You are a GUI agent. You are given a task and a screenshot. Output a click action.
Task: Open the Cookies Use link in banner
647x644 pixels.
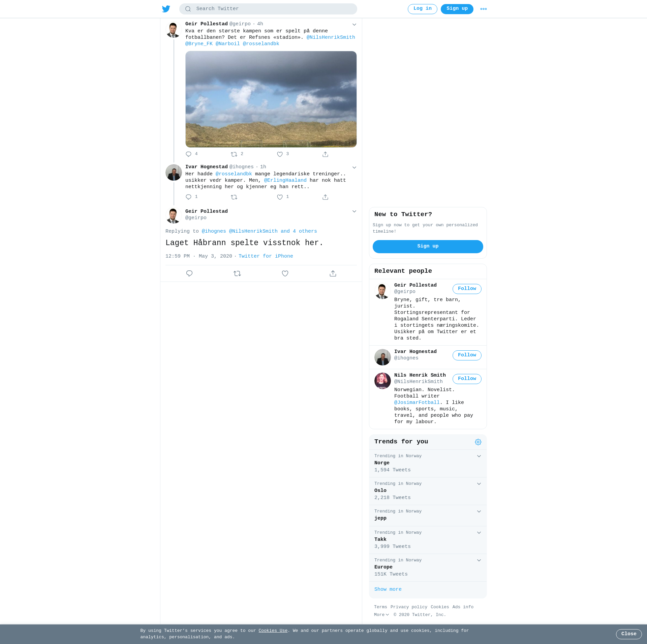[x=273, y=631]
